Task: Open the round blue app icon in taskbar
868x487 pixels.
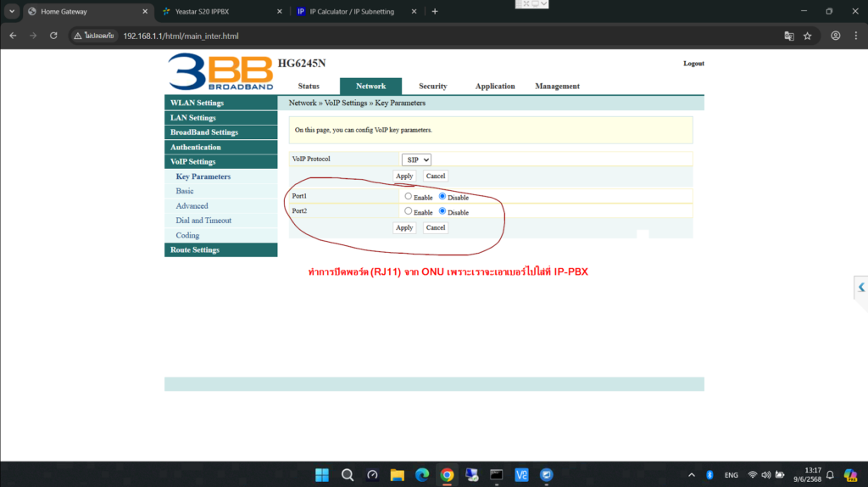Action: click(x=547, y=475)
